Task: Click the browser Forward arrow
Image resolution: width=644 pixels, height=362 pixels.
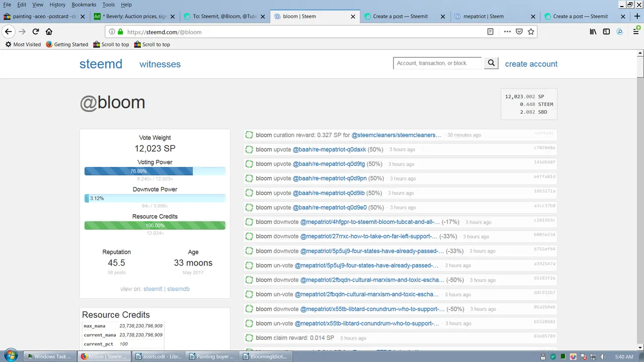Action: point(22,32)
